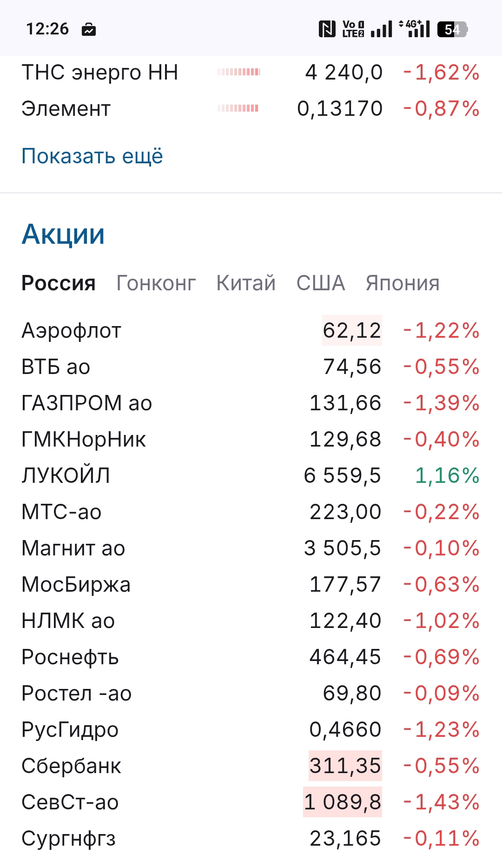Switch to the Гонконг tab
This screenshot has height=868, width=502.
[156, 283]
